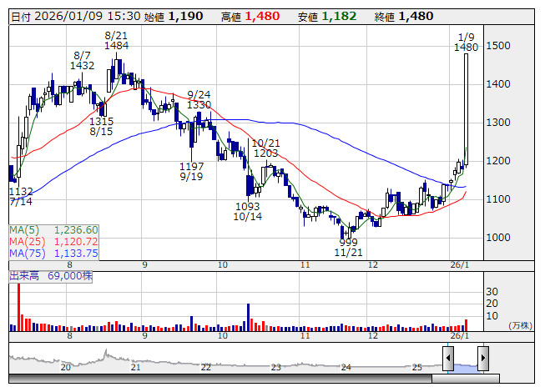Click 26/1 label under the volume chart
Viewport: 545px width, 392px height.
pos(460,336)
